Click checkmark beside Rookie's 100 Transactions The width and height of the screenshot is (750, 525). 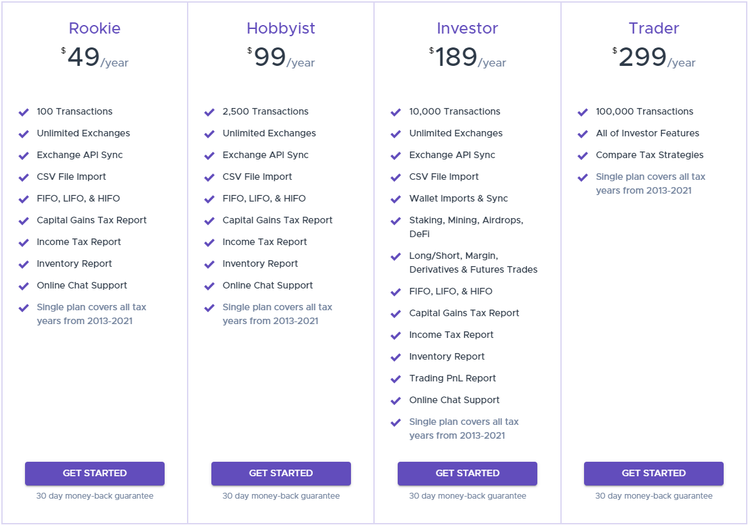pos(24,112)
